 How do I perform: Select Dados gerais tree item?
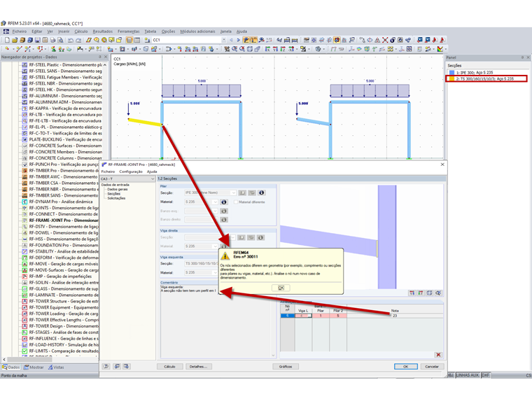pyautogui.click(x=118, y=189)
